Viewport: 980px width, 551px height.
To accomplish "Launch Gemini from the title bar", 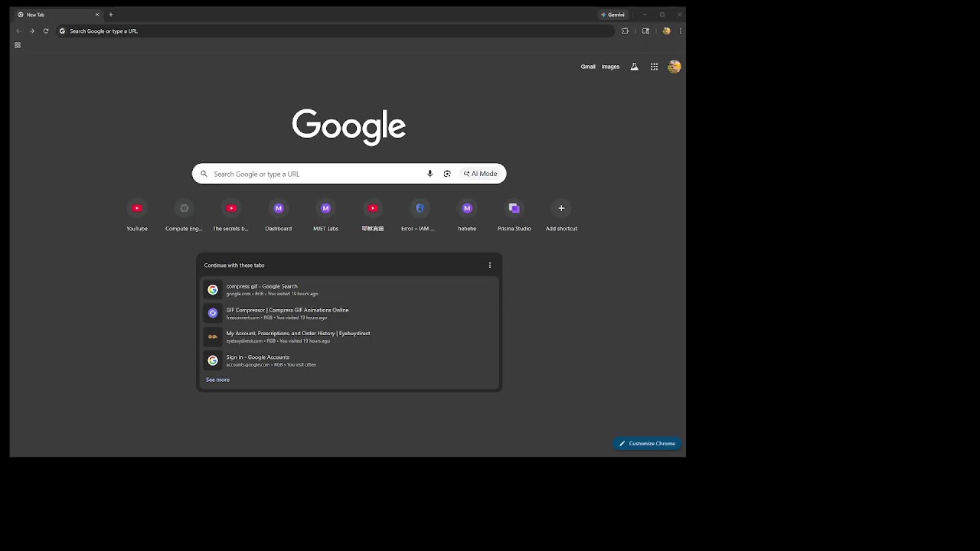I will (x=612, y=15).
